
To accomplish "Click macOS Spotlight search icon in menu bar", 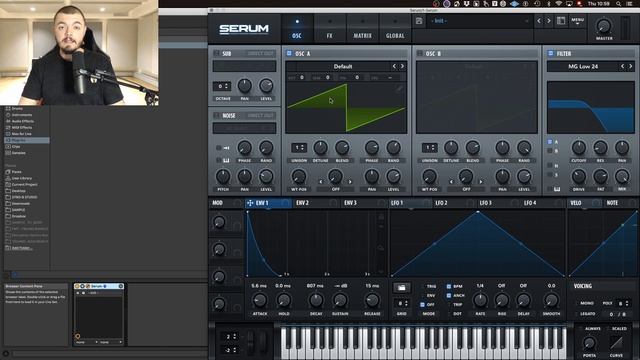I will click(x=619, y=4).
